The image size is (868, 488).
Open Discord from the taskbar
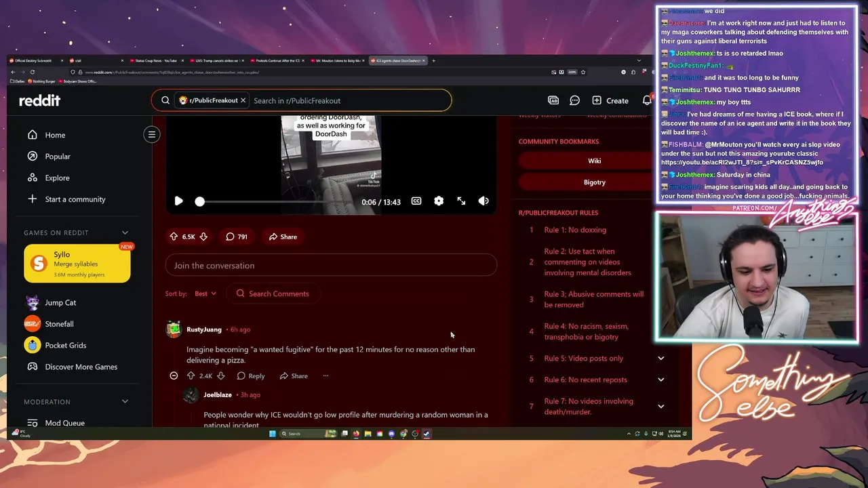[x=391, y=434]
